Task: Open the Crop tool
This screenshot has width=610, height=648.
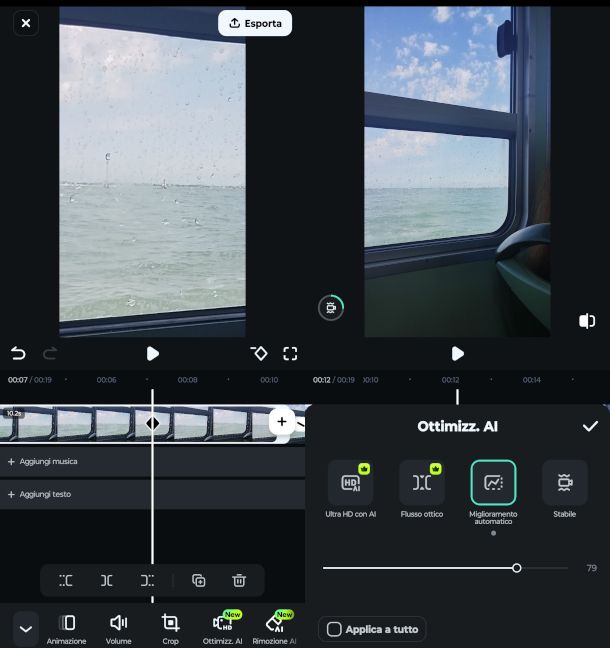Action: coord(170,629)
